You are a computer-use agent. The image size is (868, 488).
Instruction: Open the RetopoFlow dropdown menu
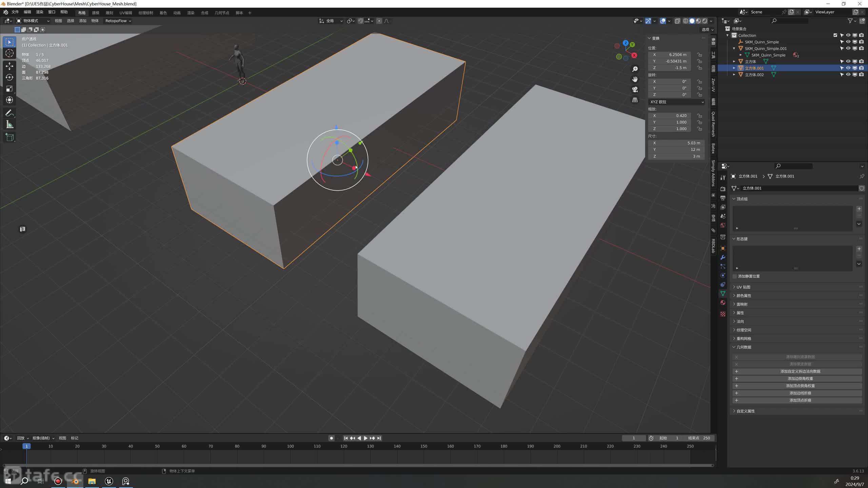[x=118, y=21]
